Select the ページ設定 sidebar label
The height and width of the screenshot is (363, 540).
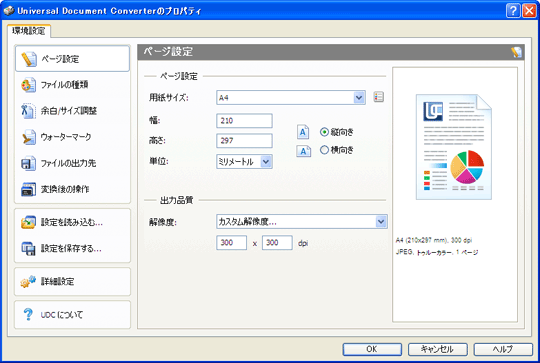[x=60, y=59]
